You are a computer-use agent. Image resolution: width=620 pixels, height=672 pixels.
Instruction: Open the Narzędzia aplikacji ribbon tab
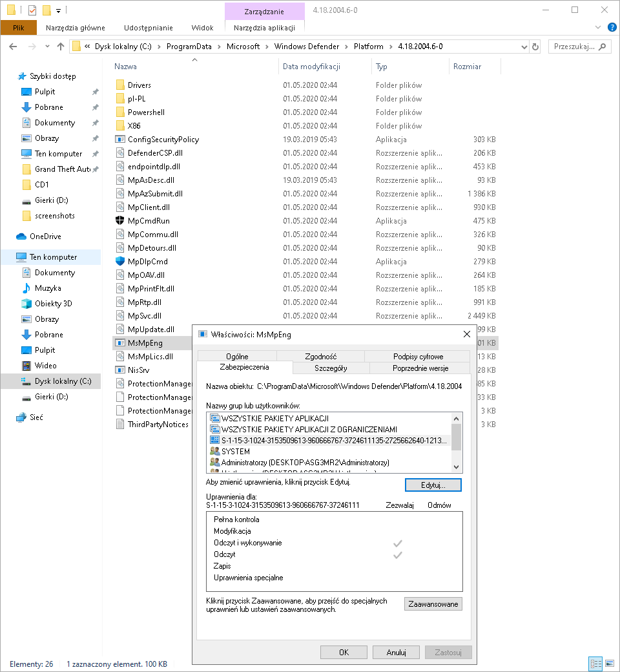[264, 28]
